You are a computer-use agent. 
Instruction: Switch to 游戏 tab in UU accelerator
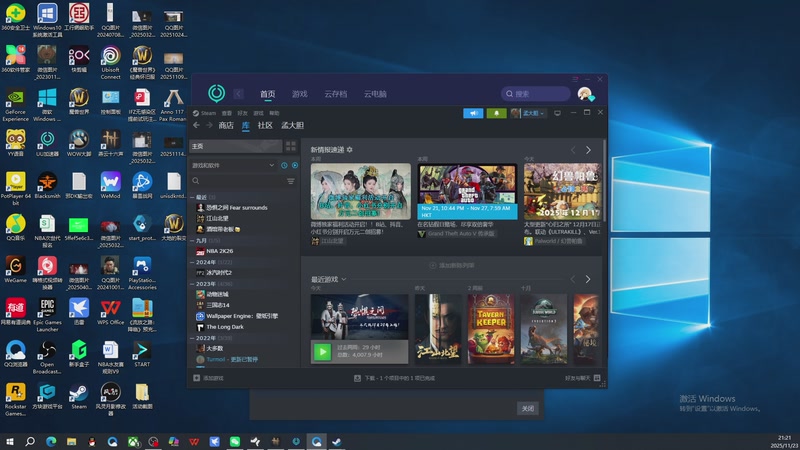(x=299, y=94)
